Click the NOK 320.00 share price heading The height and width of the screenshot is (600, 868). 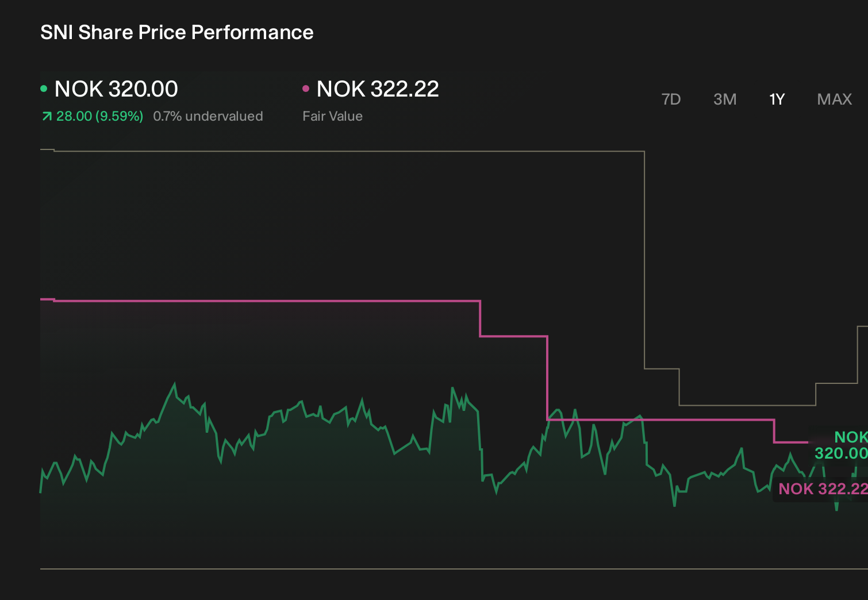click(116, 89)
